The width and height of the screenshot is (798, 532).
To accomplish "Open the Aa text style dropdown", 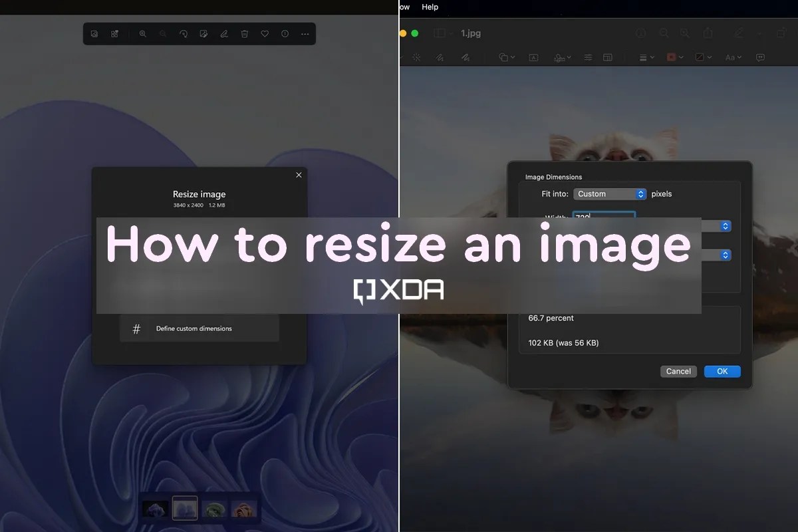I will 730,57.
